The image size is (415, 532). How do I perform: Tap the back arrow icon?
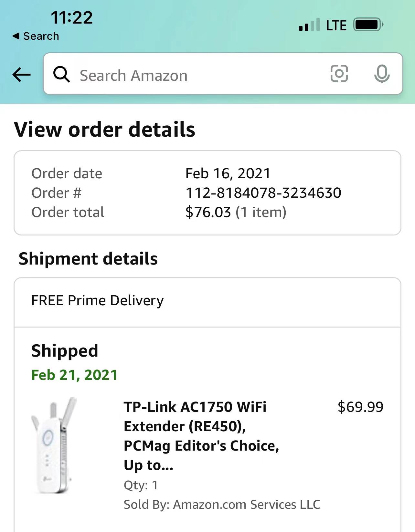[x=21, y=75]
